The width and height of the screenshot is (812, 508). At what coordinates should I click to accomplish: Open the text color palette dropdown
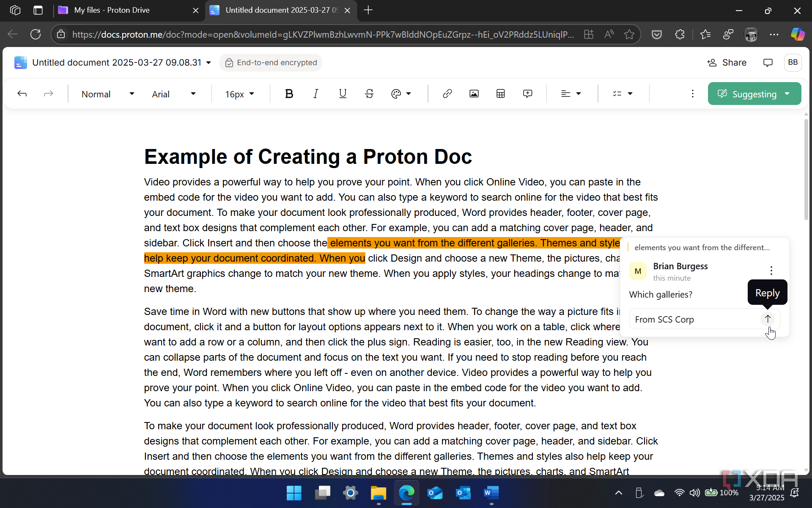[x=401, y=94]
